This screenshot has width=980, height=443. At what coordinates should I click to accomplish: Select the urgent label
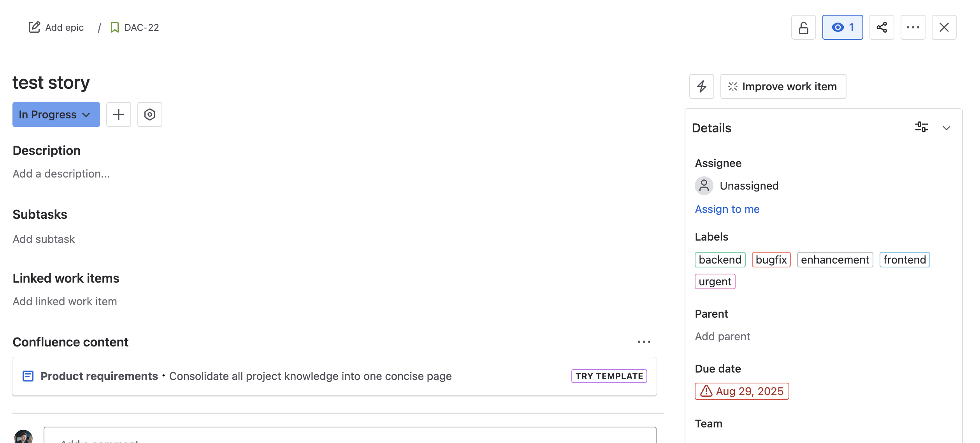coord(715,281)
